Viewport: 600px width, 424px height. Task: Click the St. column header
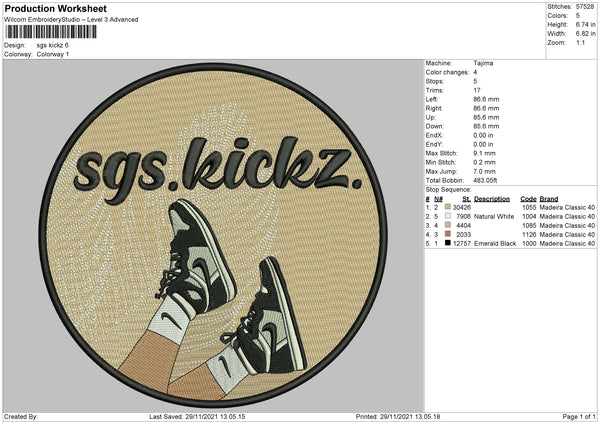coord(466,197)
